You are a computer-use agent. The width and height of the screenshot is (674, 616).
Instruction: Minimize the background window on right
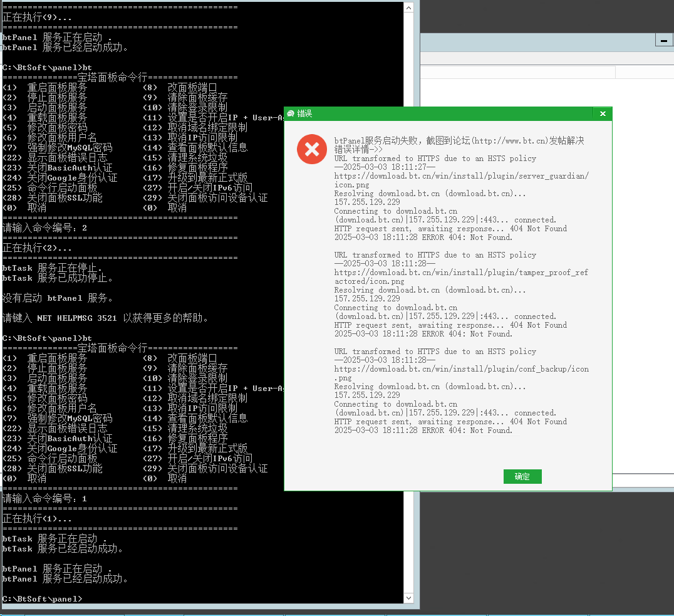coord(664,41)
